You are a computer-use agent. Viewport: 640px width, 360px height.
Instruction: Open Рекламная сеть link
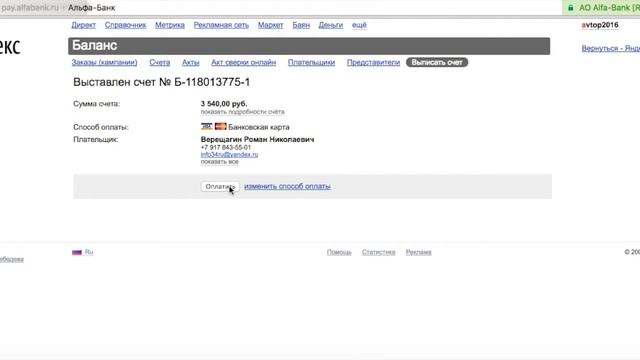(x=221, y=25)
